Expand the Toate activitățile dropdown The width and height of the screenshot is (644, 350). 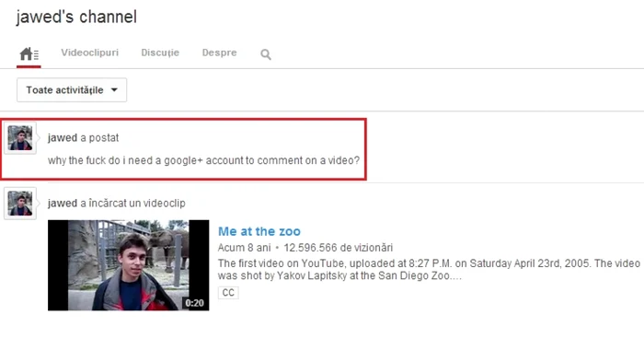(72, 90)
